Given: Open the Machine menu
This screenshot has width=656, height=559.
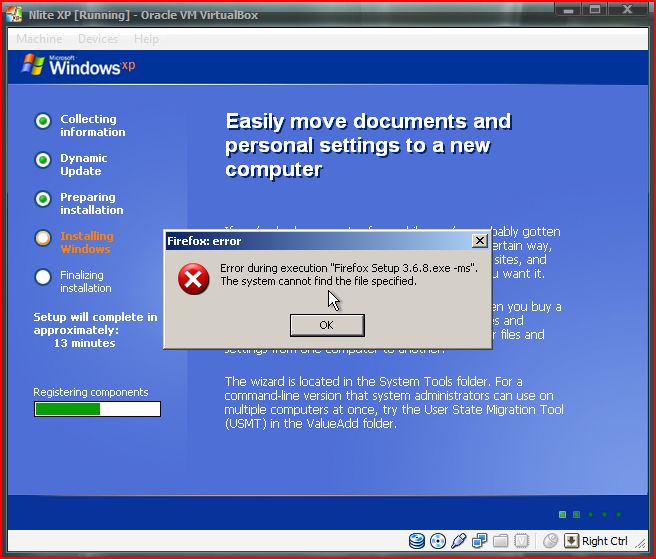Looking at the screenshot, I should click(x=39, y=39).
